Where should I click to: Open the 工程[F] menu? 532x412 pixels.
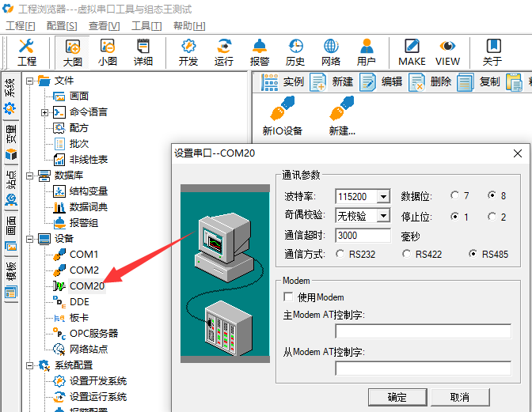pos(21,26)
